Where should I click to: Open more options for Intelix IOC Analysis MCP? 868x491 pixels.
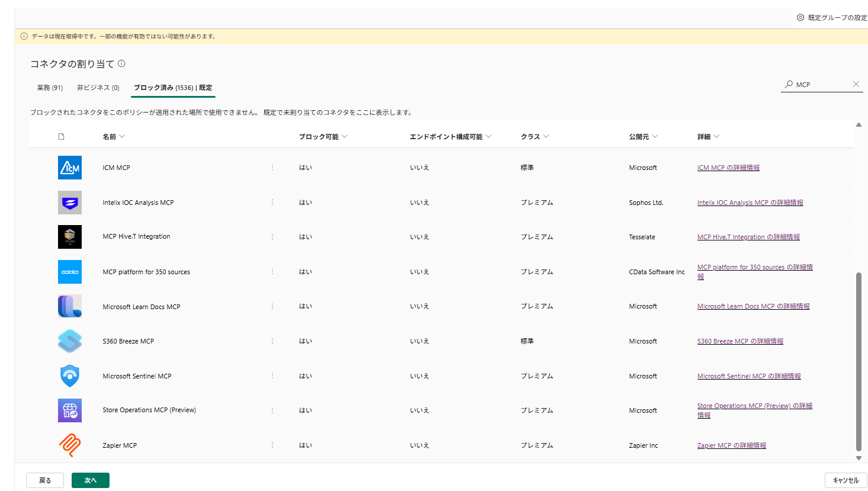tap(272, 202)
